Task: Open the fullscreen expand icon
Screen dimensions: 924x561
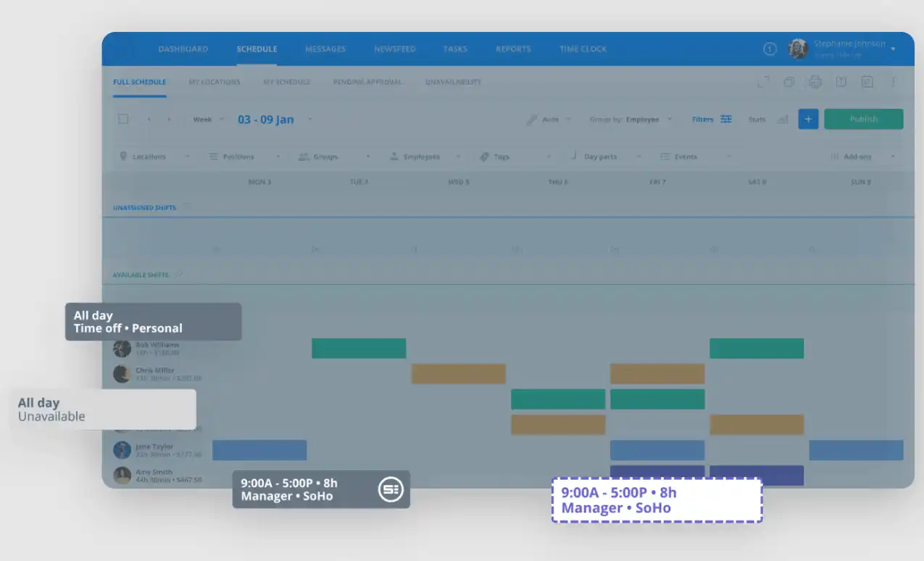Action: (x=762, y=82)
